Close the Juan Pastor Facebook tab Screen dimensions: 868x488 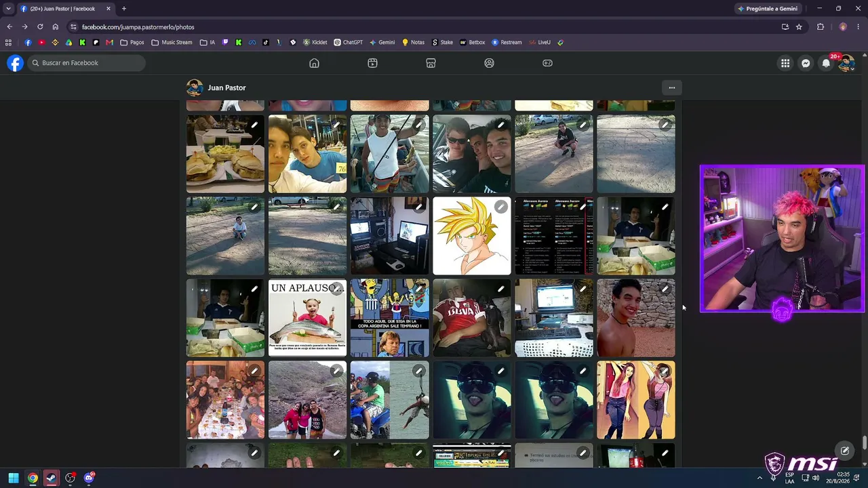pos(108,9)
